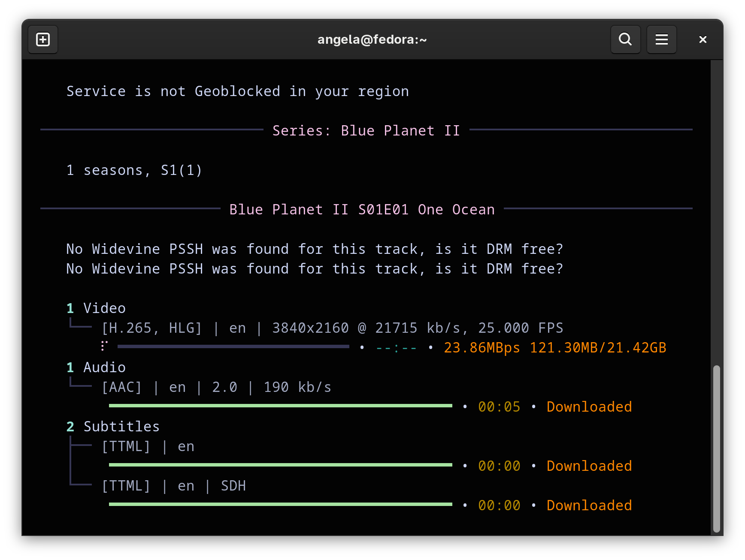
Task: Click the AAC audio progress bar
Action: (280, 406)
